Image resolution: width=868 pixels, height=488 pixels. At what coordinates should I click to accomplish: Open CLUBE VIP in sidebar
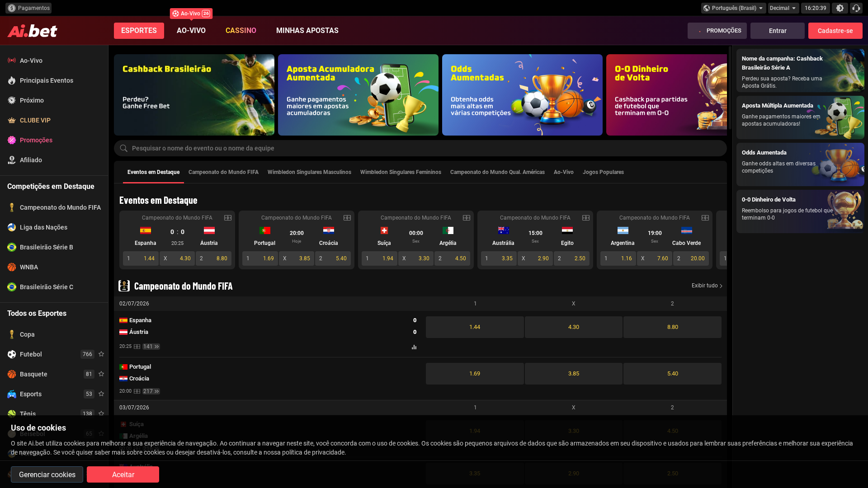[54, 120]
